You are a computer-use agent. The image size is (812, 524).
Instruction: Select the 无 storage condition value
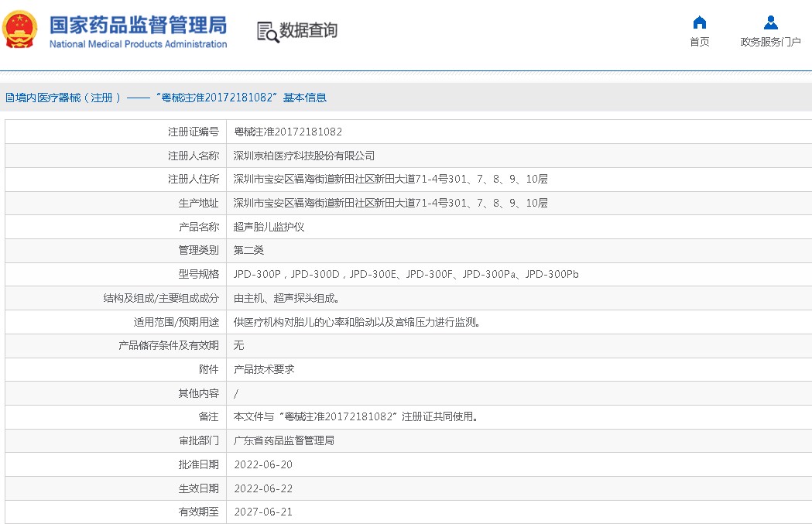coord(238,345)
